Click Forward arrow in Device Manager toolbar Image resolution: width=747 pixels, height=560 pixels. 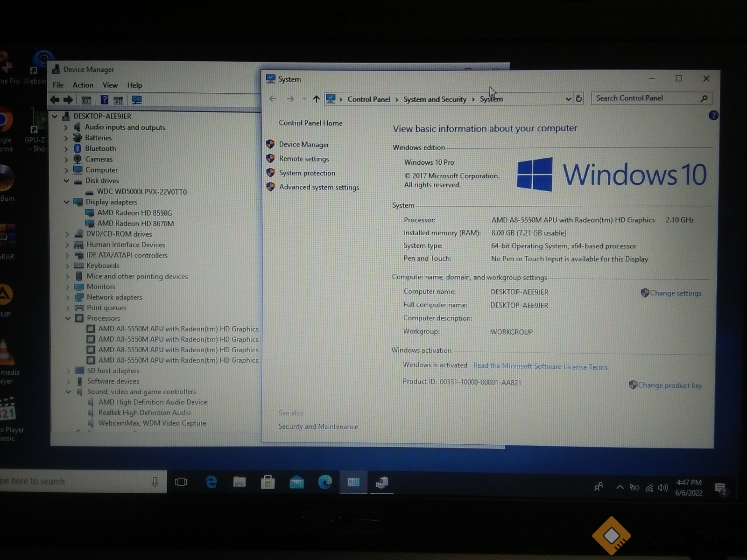coord(68,100)
